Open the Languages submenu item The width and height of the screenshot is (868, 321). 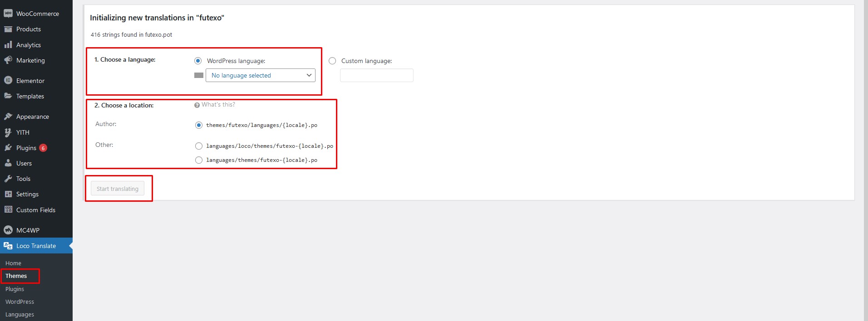[x=20, y=314]
